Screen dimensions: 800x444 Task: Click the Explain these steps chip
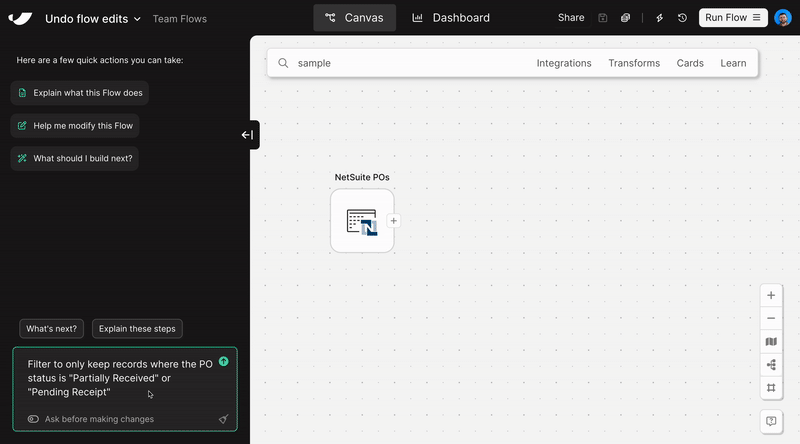pyautogui.click(x=137, y=329)
